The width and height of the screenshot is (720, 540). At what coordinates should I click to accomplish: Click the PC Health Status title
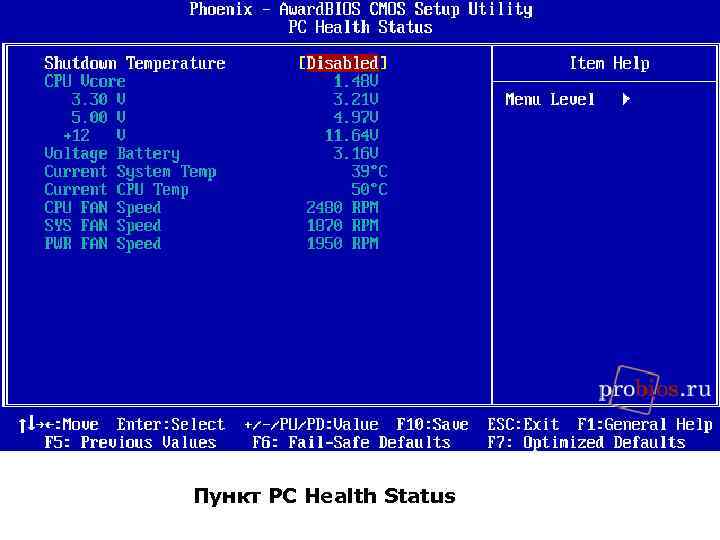pos(360,27)
